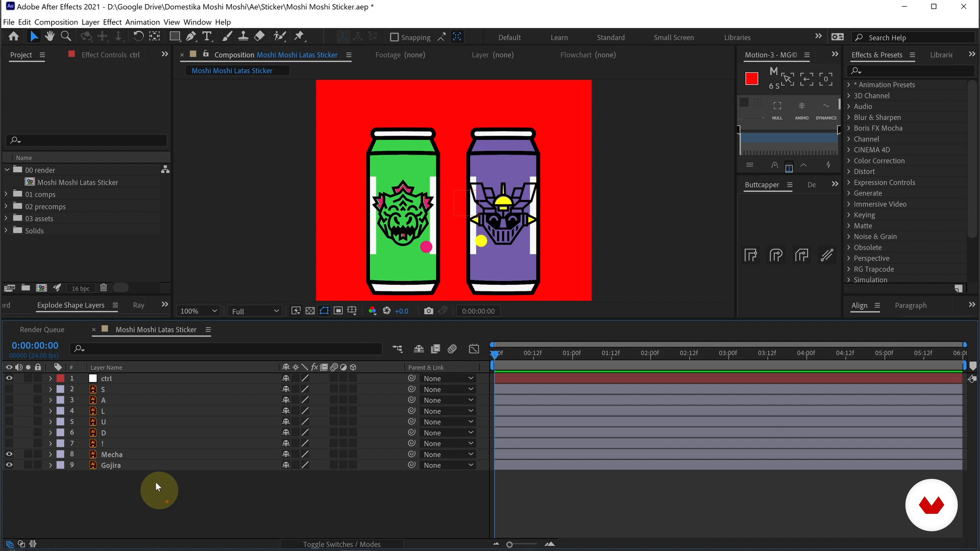Select the Eraser tool
The height and width of the screenshot is (551, 980).
click(x=259, y=36)
